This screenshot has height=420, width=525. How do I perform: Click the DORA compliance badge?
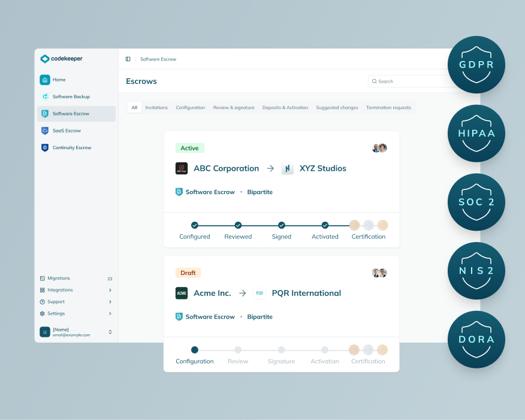point(476,339)
